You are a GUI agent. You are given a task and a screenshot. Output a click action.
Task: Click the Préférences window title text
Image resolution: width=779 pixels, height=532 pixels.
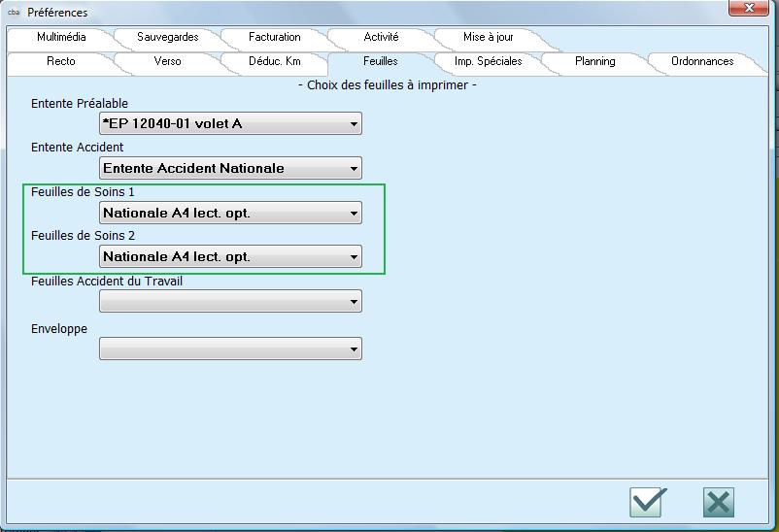[x=57, y=13]
